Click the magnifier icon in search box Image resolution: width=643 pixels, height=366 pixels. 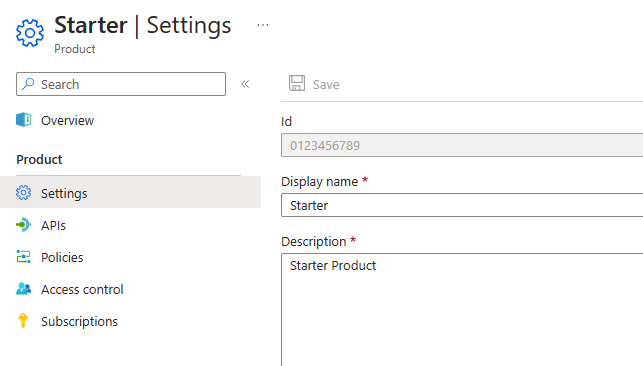coord(28,84)
